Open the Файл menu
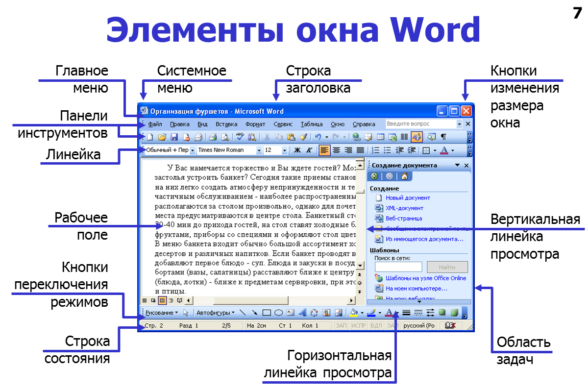Viewport: 588px width, 392px height. pos(155,124)
